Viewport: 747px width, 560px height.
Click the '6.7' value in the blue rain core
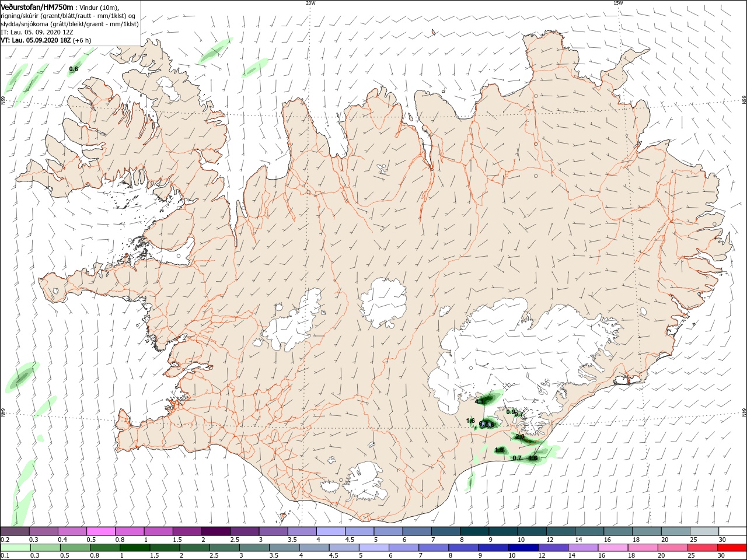tap(483, 423)
